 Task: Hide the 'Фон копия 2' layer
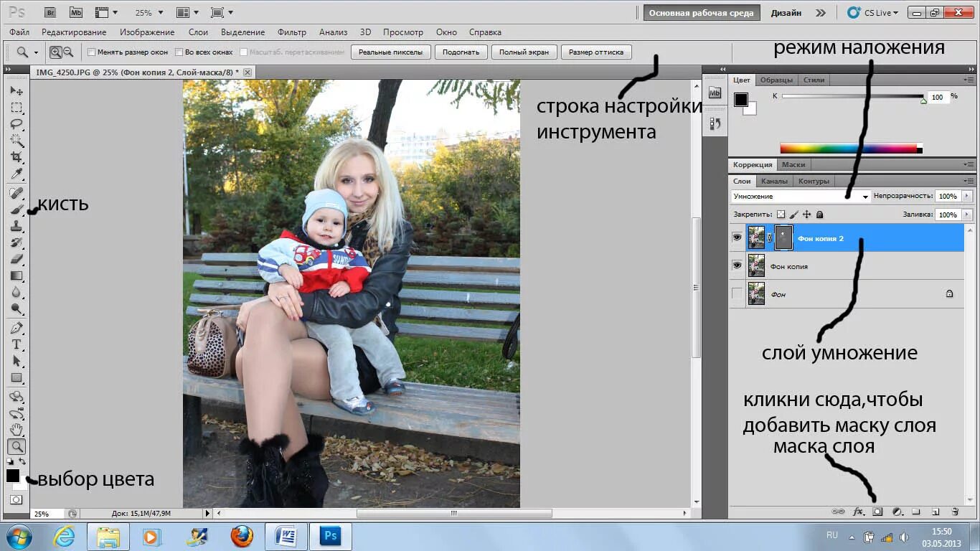tap(737, 237)
